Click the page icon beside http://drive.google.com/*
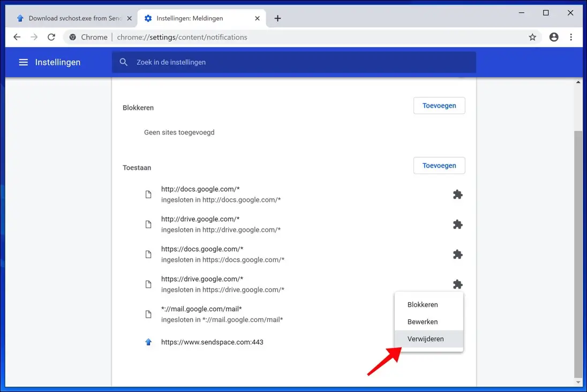This screenshot has width=587, height=392. click(x=148, y=224)
